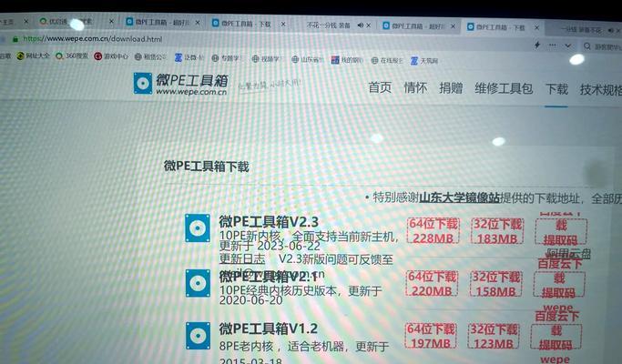This screenshot has height=364, width=622.
Task: Expand the chevron dropdown in the toolbar
Action: (x=568, y=45)
